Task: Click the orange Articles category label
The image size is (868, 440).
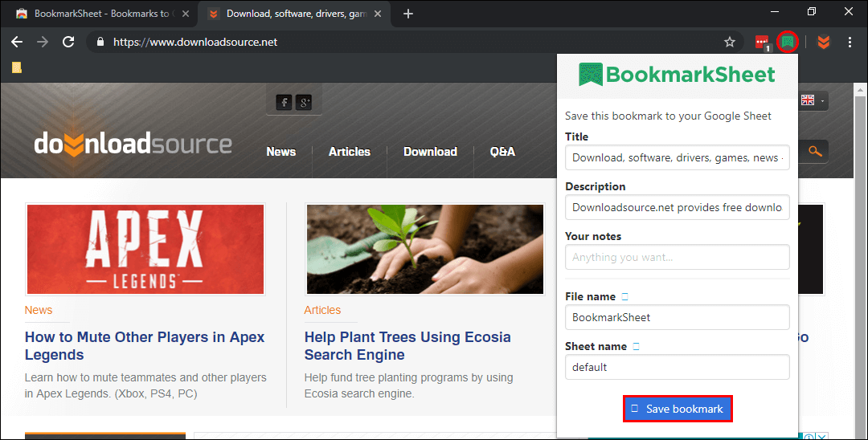Action: [x=322, y=310]
